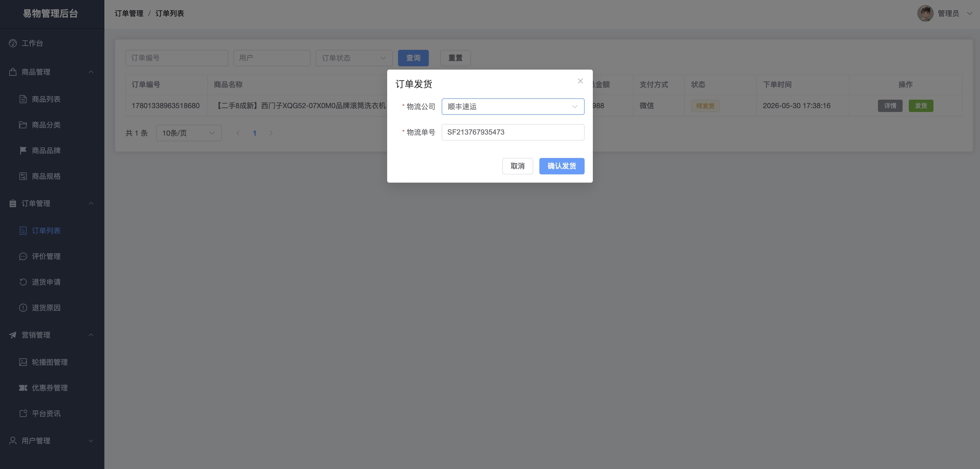Go to 商品列表 menu item
Viewport: 980px width, 469px height.
point(52,99)
